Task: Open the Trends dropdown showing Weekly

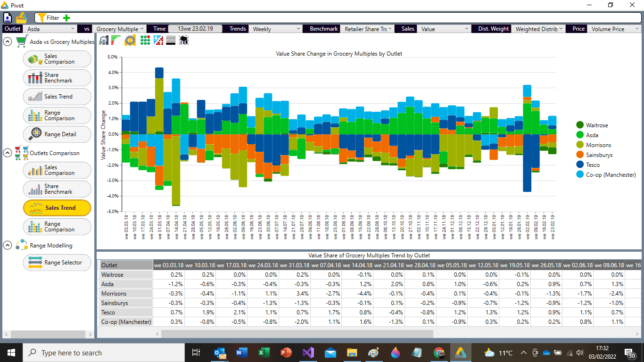Action: tap(276, 29)
